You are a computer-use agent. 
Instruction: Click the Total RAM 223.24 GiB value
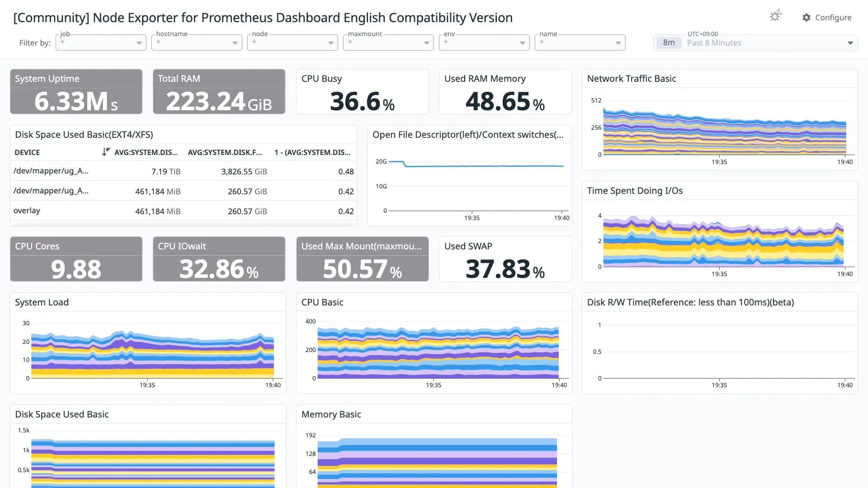point(219,101)
